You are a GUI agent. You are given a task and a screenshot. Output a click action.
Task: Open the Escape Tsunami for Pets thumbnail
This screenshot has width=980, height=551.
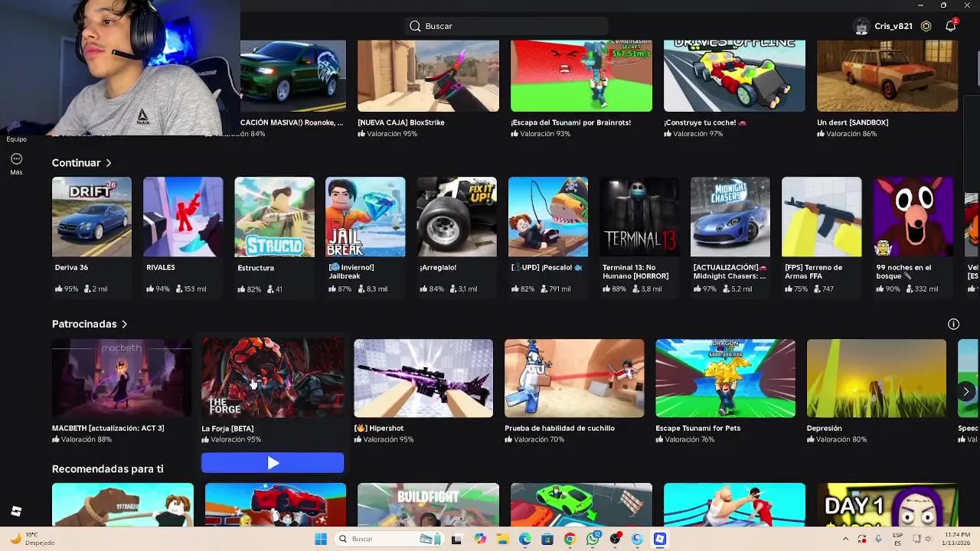(725, 378)
